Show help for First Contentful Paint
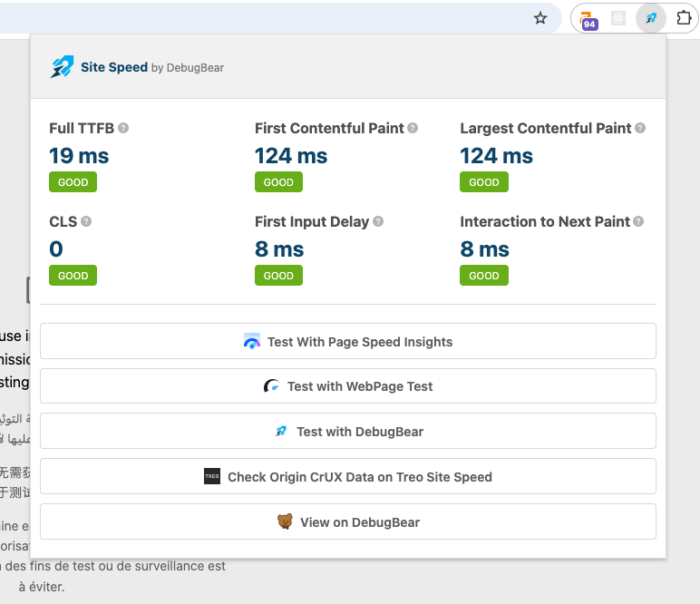The image size is (700, 604). coord(413,128)
